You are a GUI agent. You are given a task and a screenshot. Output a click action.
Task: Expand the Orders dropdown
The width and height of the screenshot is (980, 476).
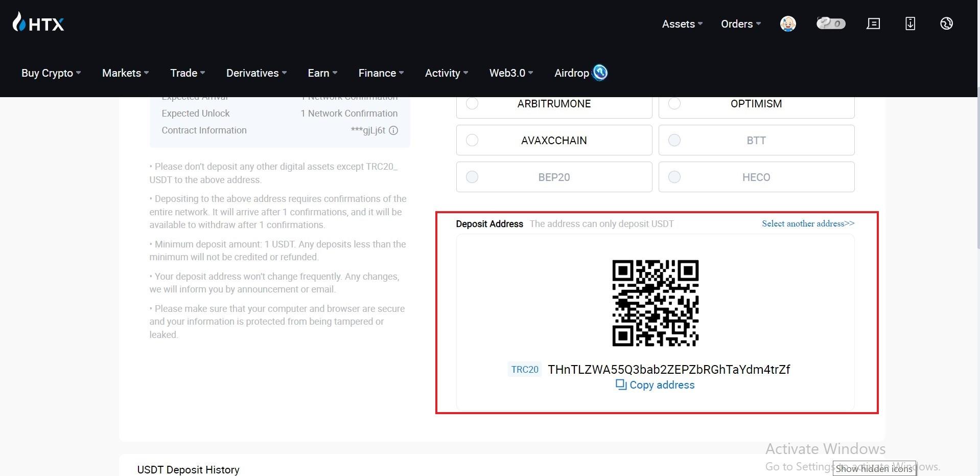pyautogui.click(x=741, y=24)
